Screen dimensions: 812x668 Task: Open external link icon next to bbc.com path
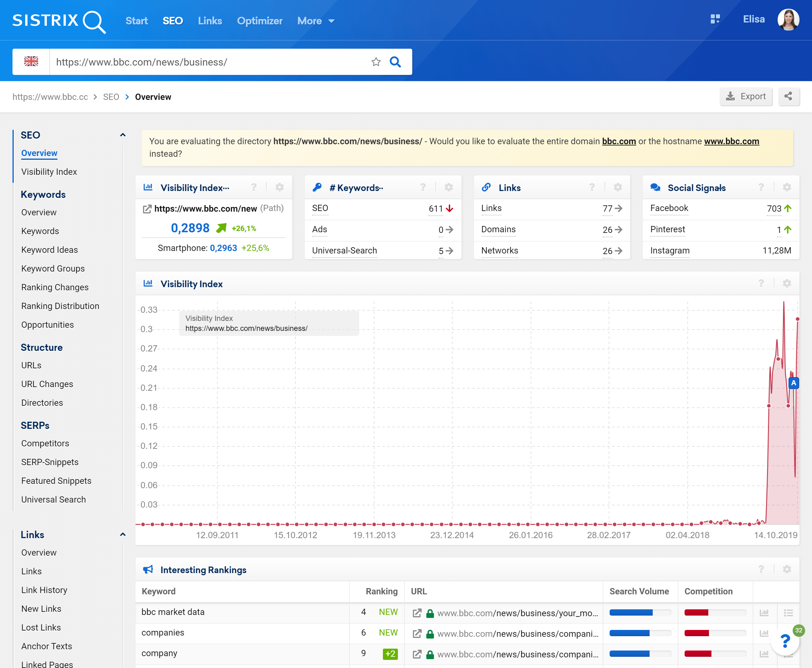pyautogui.click(x=147, y=209)
